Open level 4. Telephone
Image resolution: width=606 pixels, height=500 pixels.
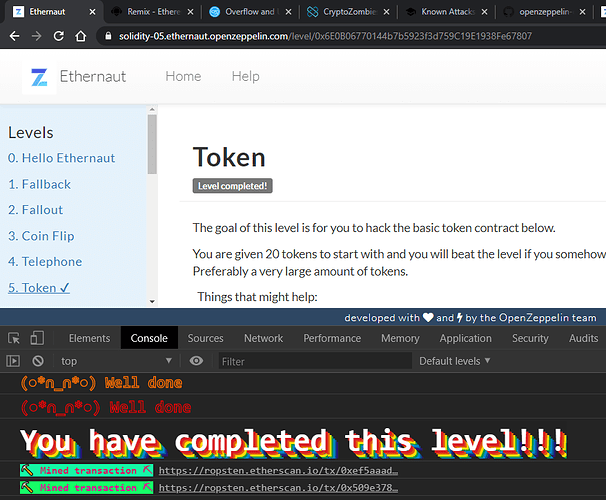[x=45, y=262]
